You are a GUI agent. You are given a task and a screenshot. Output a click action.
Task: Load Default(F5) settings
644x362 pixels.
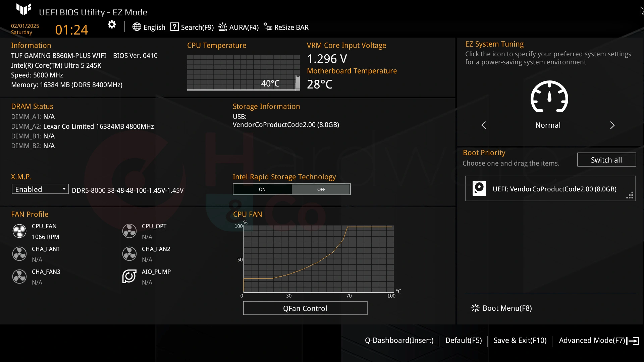(464, 341)
